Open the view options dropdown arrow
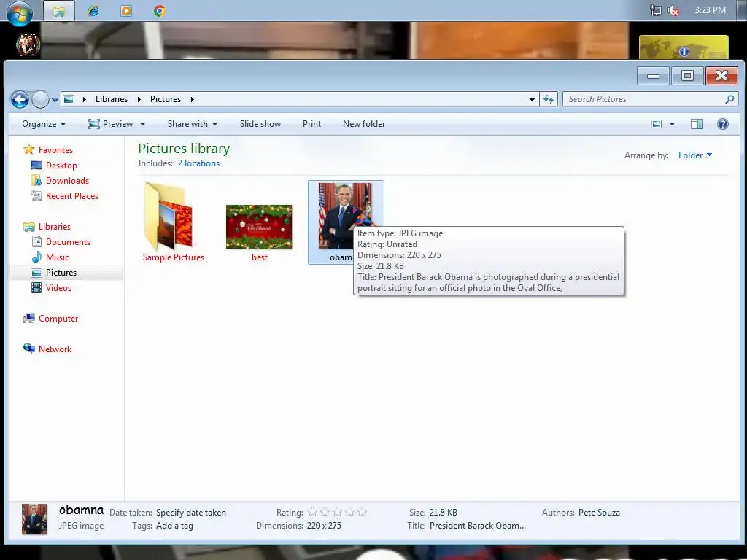Screen dimensions: 747x560 click(672, 124)
